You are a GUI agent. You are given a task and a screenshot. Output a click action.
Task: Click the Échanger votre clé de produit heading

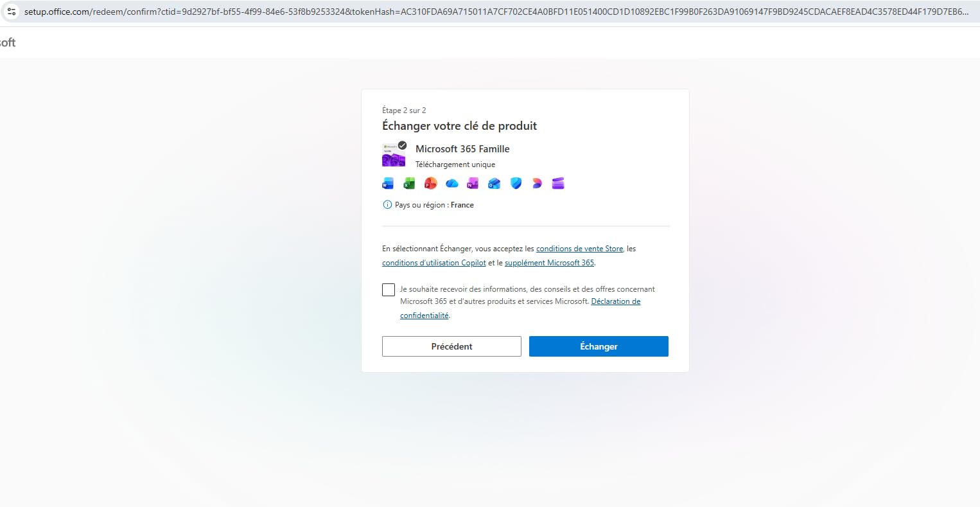[x=459, y=126]
